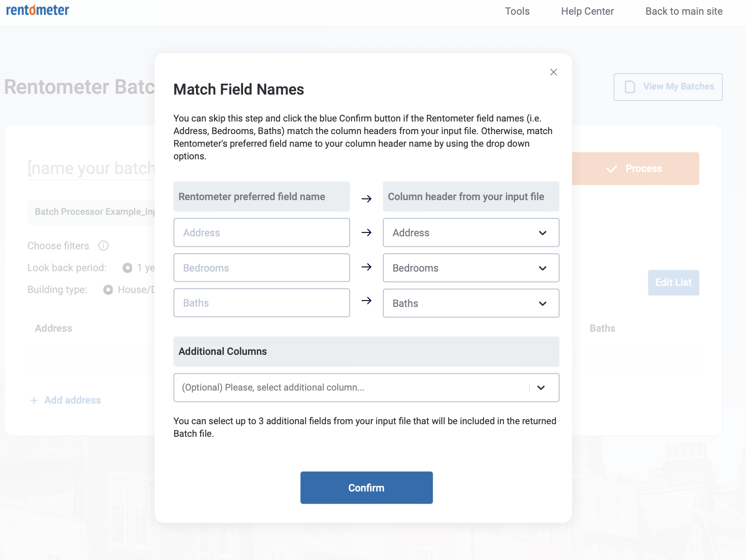Click the Address column header in background table
Viewport: 746px width, 560px height.
pos(53,328)
